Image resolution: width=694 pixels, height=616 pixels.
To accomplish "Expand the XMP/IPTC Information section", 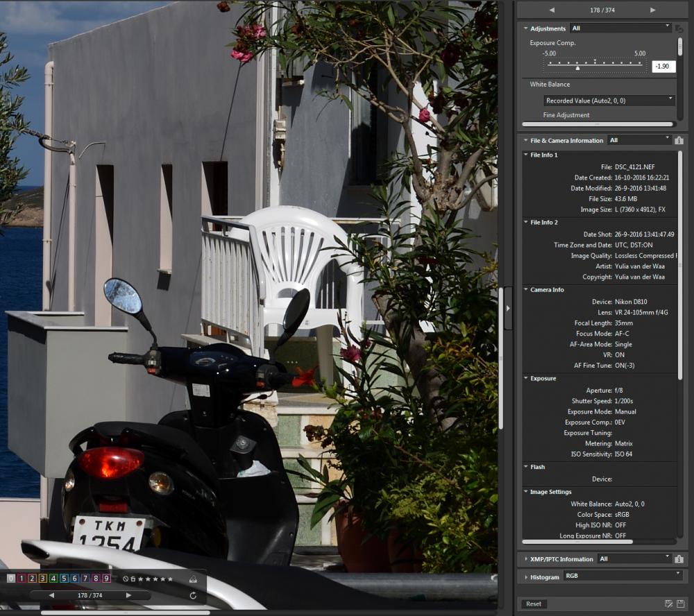I will [x=526, y=559].
